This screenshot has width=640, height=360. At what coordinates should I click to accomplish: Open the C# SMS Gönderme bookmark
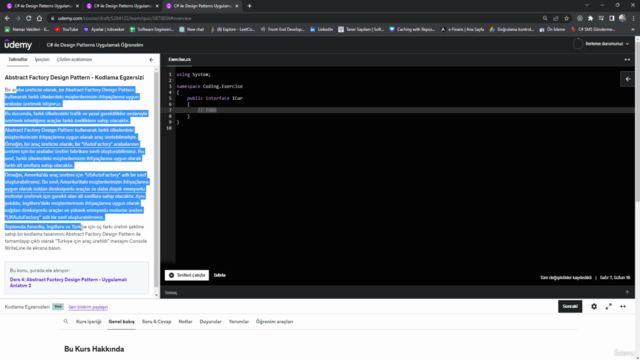point(593,29)
